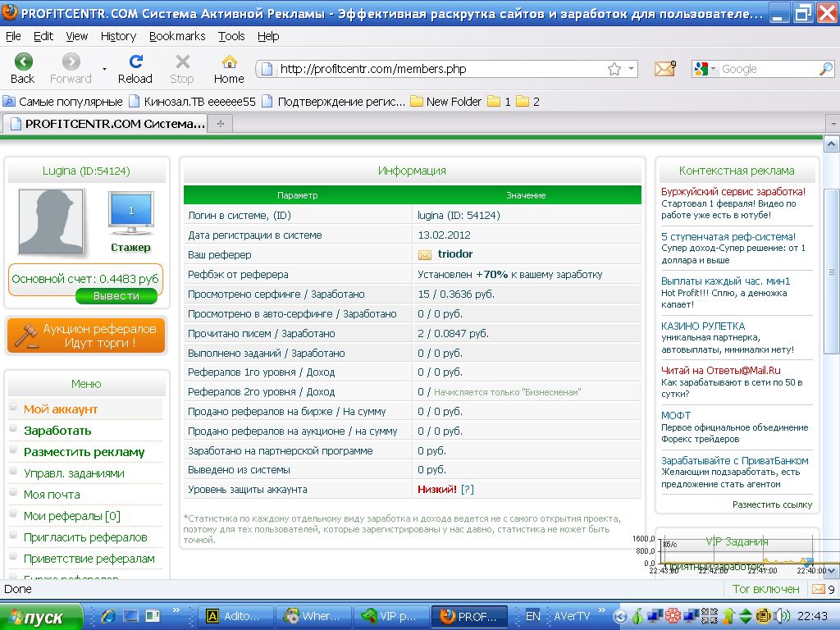
Task: Open bookmarks folder named 2
Action: coord(527,102)
